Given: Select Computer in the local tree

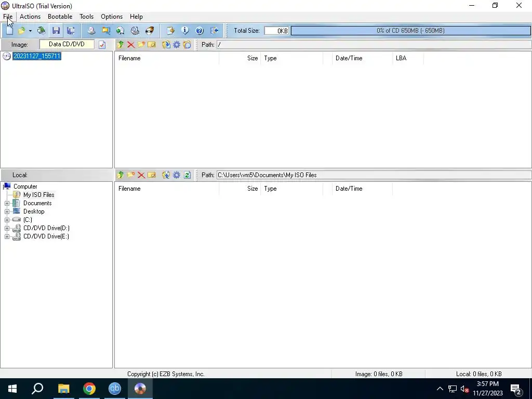Looking at the screenshot, I should click(x=25, y=187).
